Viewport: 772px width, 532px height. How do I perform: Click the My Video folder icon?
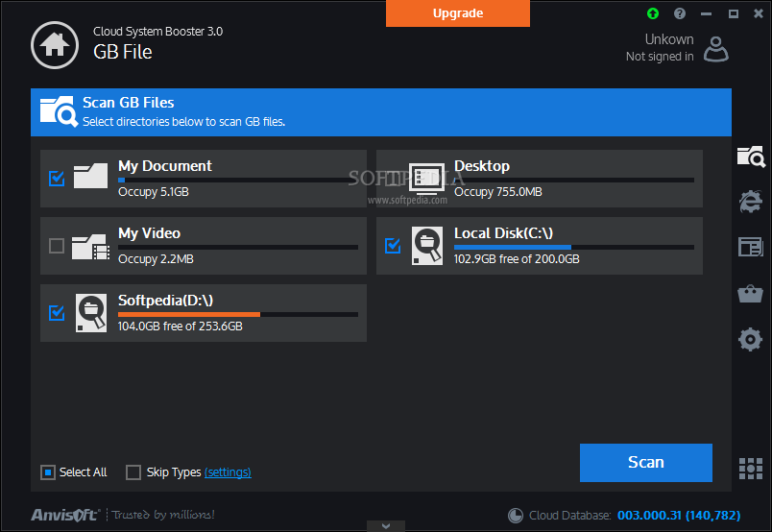[x=90, y=247]
